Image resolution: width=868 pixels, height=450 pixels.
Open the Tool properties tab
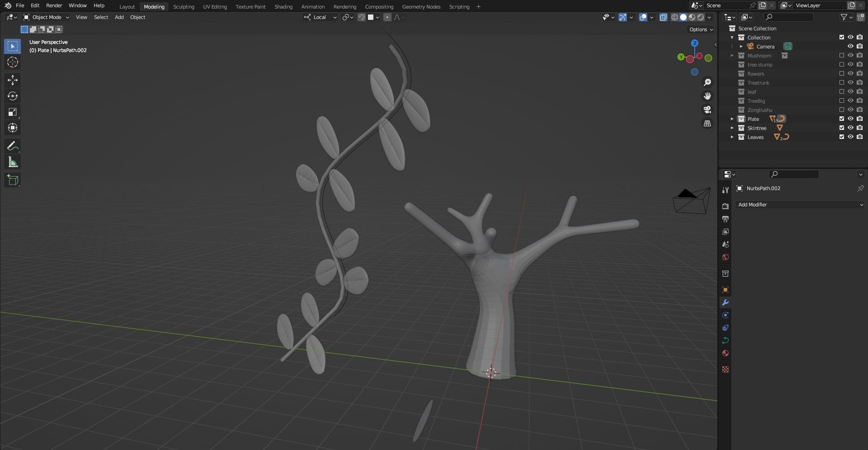tap(725, 190)
